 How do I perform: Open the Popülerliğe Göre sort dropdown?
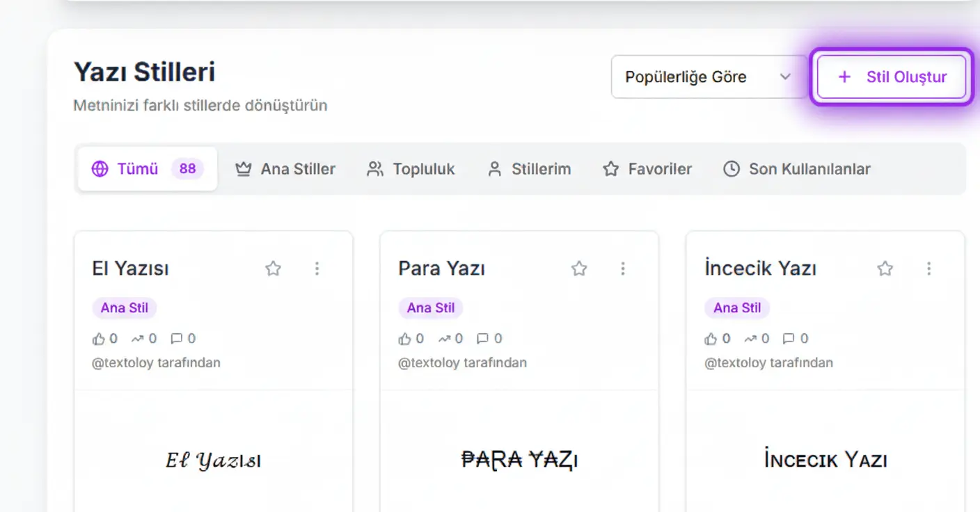point(709,77)
